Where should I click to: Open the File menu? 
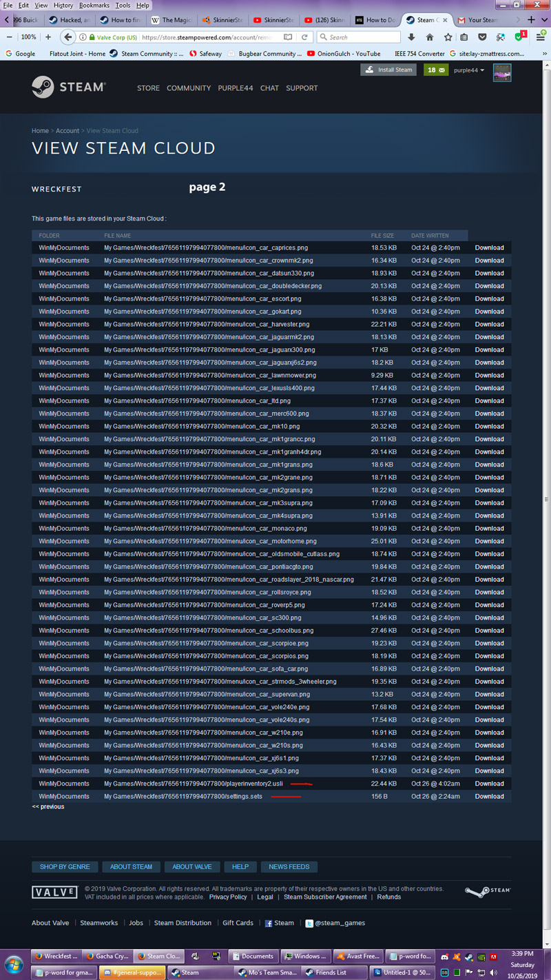8,5
